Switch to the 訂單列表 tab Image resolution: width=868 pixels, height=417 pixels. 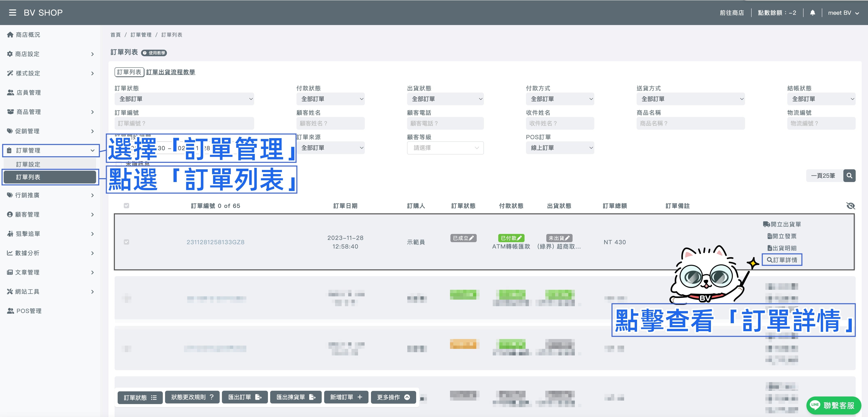[x=129, y=72]
